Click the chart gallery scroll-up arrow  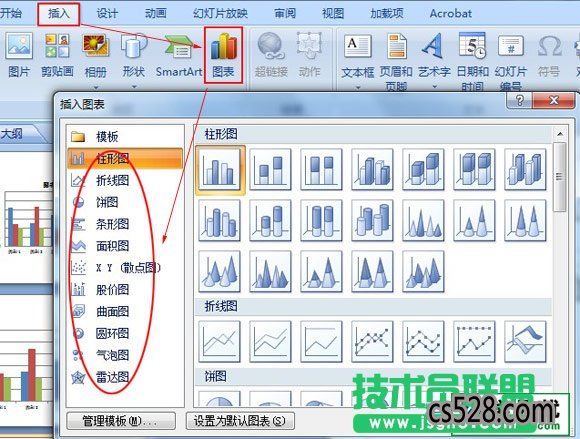point(560,134)
